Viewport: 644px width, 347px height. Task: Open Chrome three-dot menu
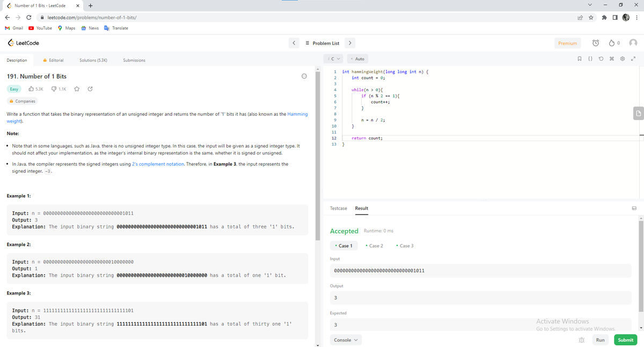point(636,18)
